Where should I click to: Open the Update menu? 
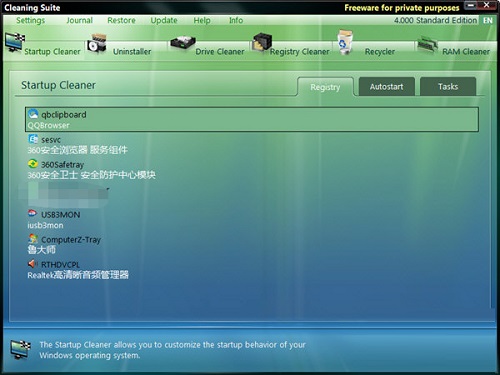click(x=164, y=20)
